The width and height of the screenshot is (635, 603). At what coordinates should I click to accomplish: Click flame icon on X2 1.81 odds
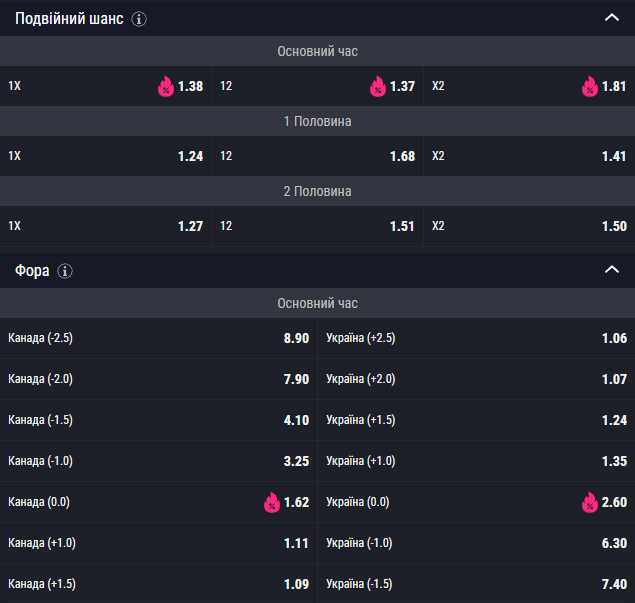[x=589, y=87]
